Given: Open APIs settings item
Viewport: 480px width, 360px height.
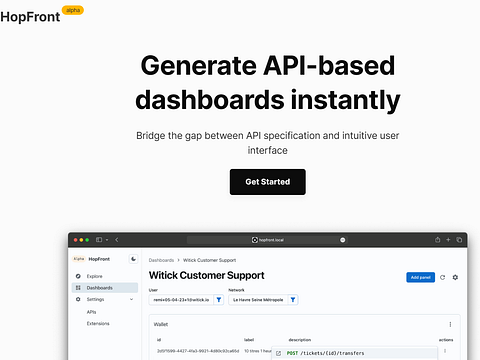Looking at the screenshot, I should tap(91, 312).
